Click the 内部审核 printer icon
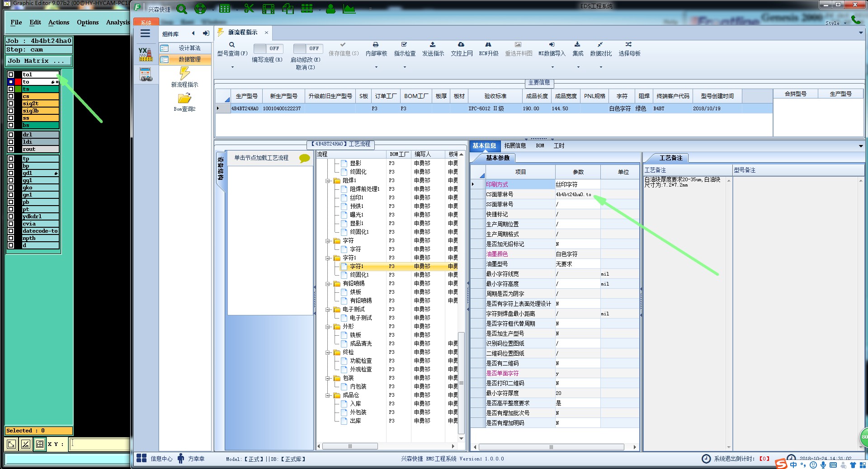The image size is (868, 469). pos(376,45)
